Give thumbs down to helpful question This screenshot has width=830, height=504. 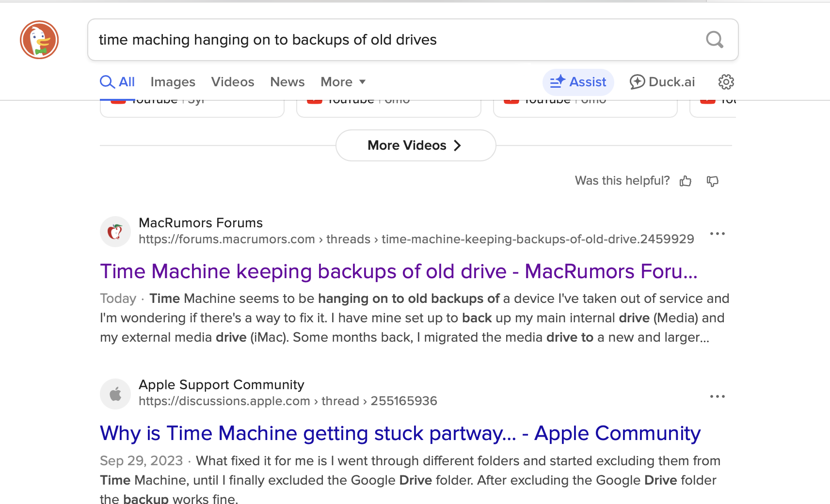click(x=712, y=181)
